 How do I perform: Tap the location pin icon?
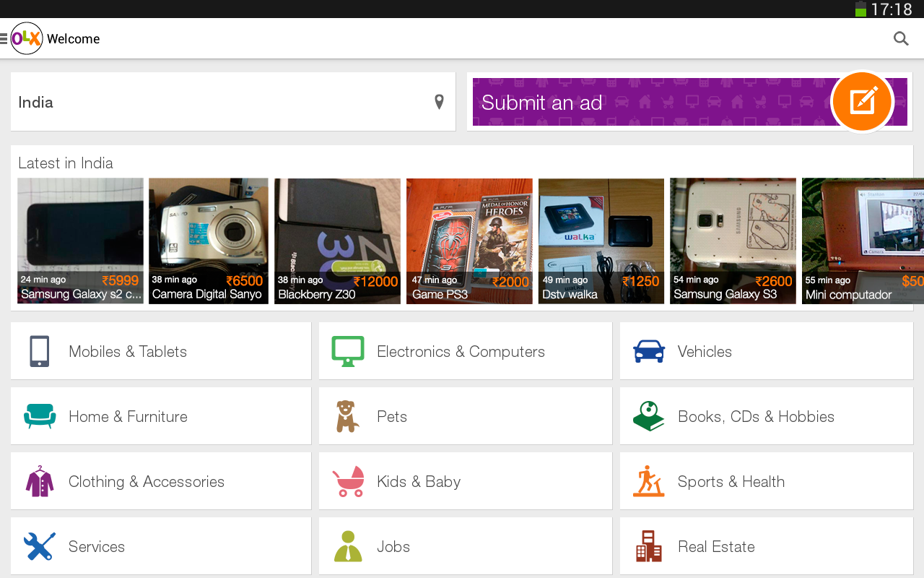click(439, 102)
